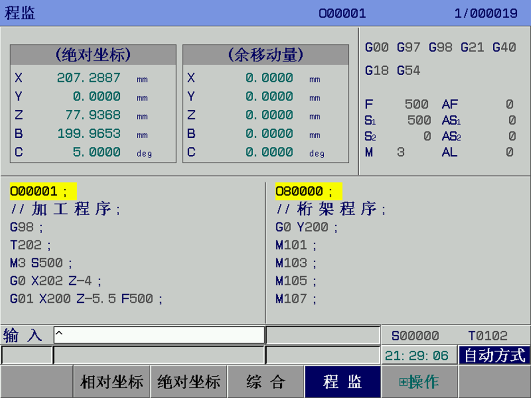Select the M107 line in gantry program
The image size is (532, 399).
tap(296, 299)
